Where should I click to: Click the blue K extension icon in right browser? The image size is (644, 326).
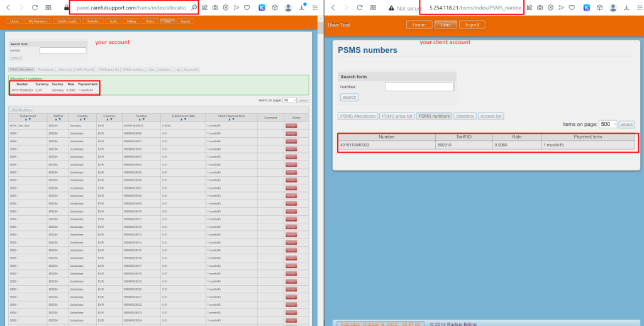[586, 8]
